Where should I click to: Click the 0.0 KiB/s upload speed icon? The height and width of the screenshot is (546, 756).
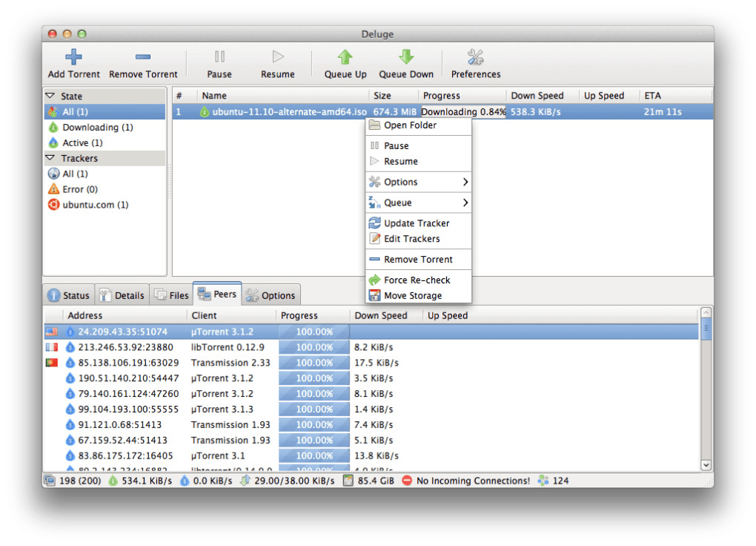click(x=184, y=480)
